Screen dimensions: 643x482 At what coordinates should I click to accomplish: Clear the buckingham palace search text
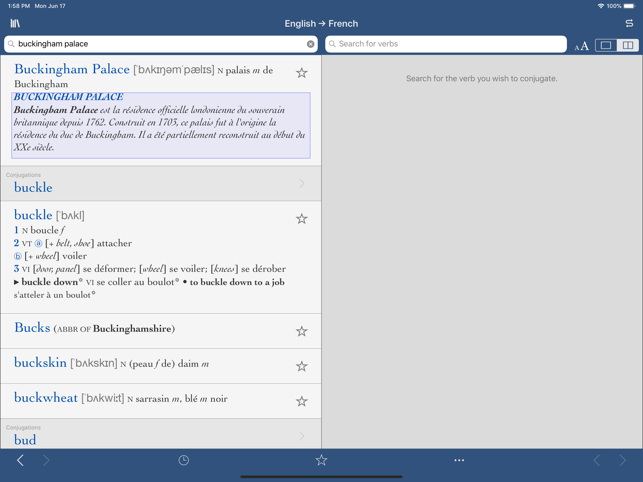310,44
